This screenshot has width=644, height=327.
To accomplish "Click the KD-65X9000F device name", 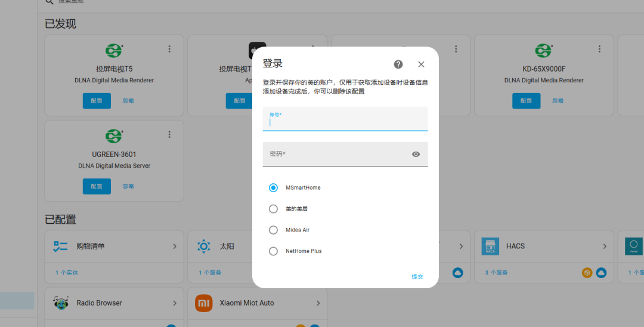I will pos(544,69).
